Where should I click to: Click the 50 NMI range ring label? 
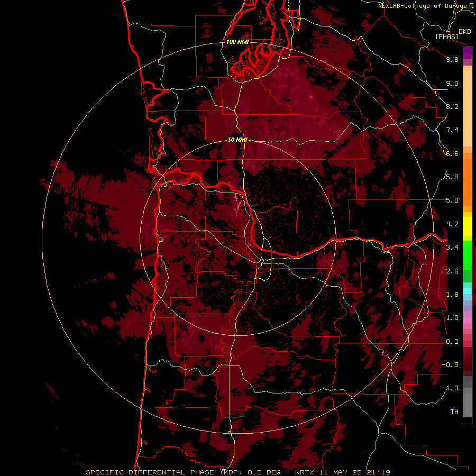click(237, 140)
